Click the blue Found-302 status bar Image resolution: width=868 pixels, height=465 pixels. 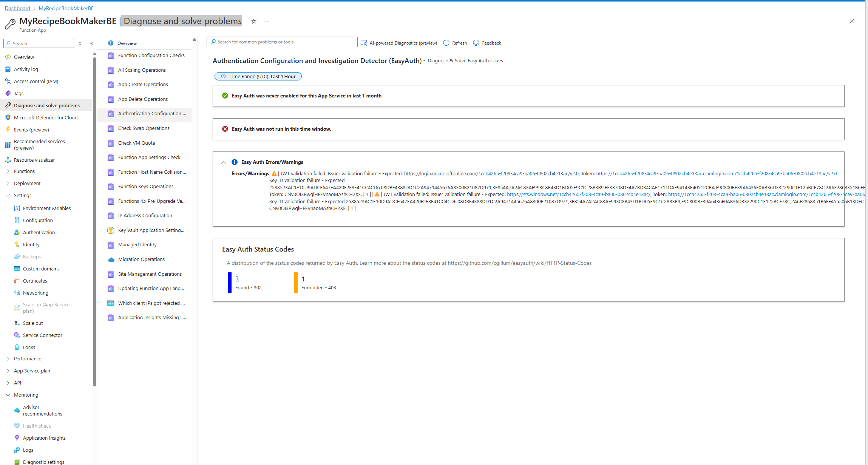click(229, 282)
